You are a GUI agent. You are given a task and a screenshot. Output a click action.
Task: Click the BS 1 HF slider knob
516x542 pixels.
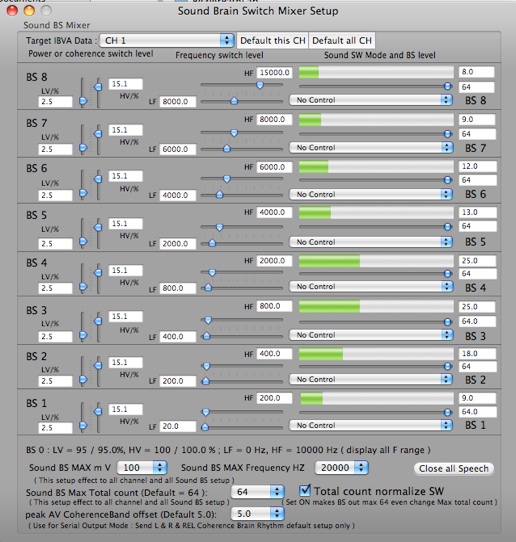click(x=206, y=412)
